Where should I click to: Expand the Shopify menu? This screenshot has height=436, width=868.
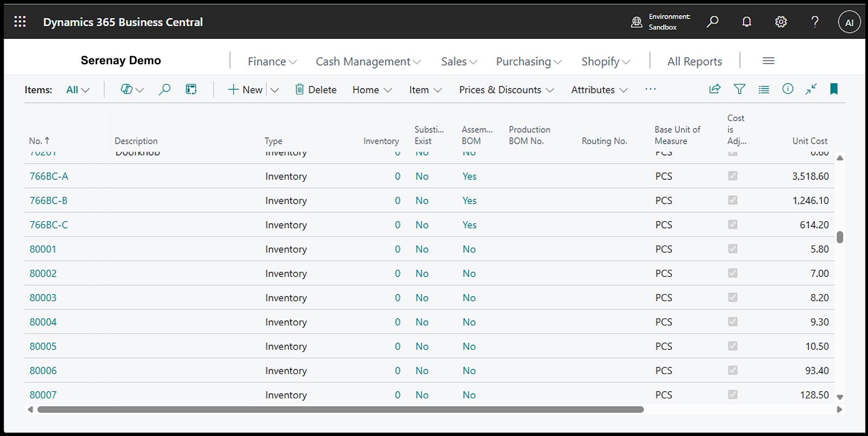(606, 61)
